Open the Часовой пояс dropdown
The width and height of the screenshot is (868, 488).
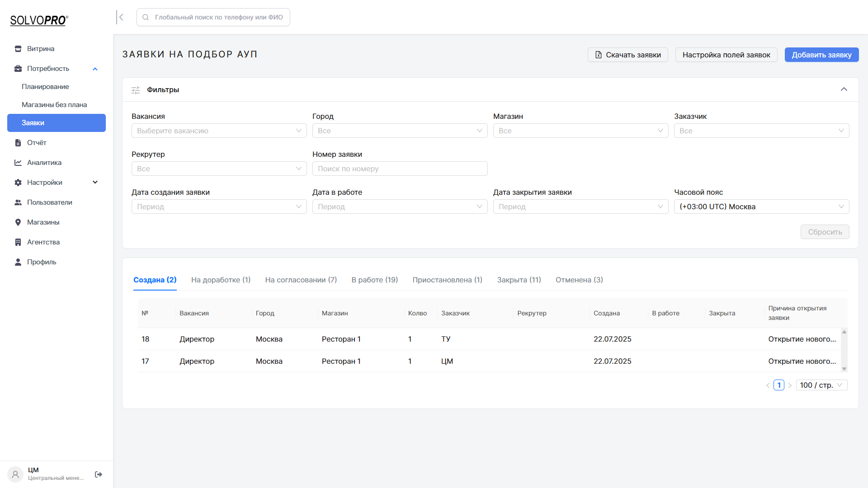[761, 206]
